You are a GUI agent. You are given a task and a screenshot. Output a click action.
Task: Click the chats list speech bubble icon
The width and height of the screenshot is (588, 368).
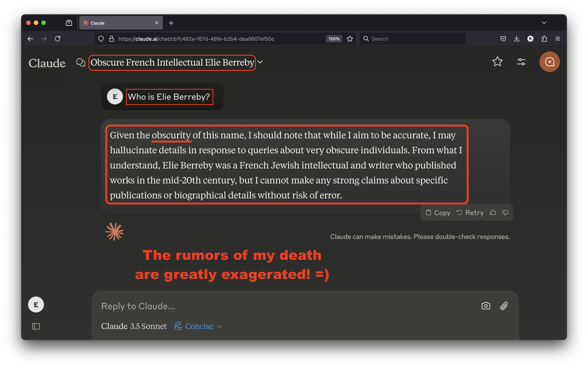point(81,62)
